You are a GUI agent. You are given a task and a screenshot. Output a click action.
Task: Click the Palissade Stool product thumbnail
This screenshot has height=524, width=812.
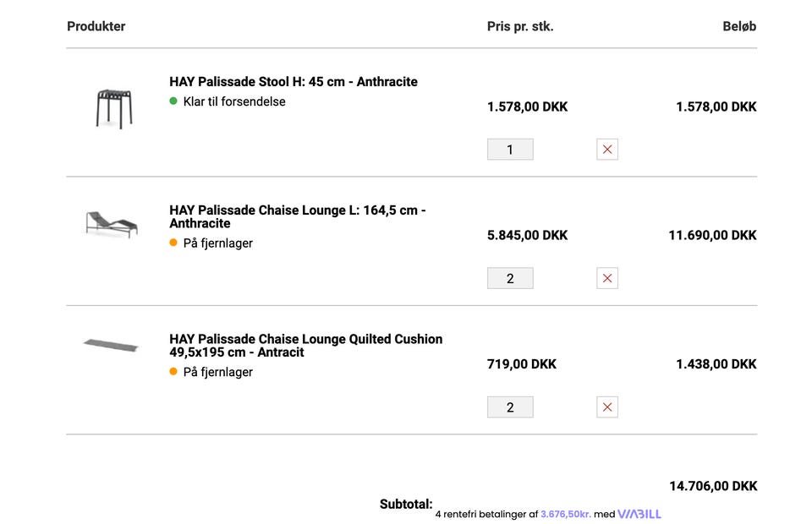(x=113, y=108)
